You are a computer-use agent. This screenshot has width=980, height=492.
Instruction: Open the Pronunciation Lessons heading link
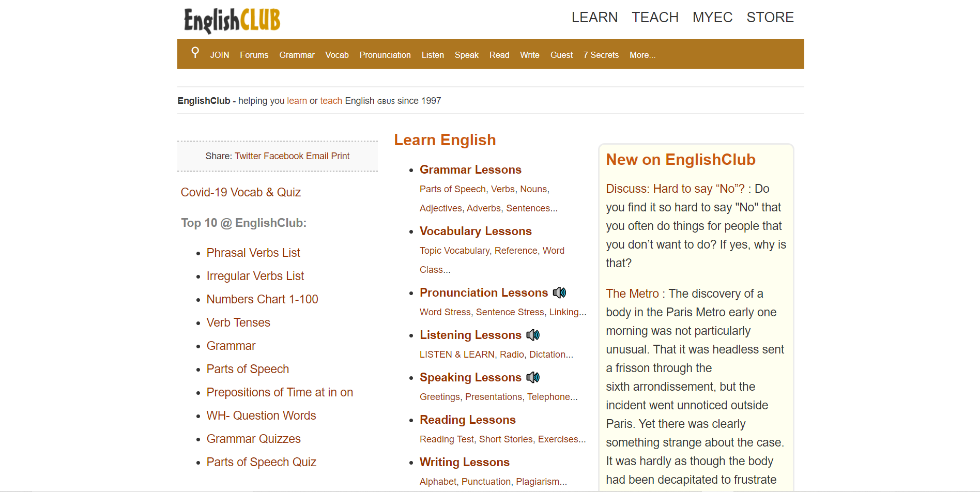coord(484,293)
